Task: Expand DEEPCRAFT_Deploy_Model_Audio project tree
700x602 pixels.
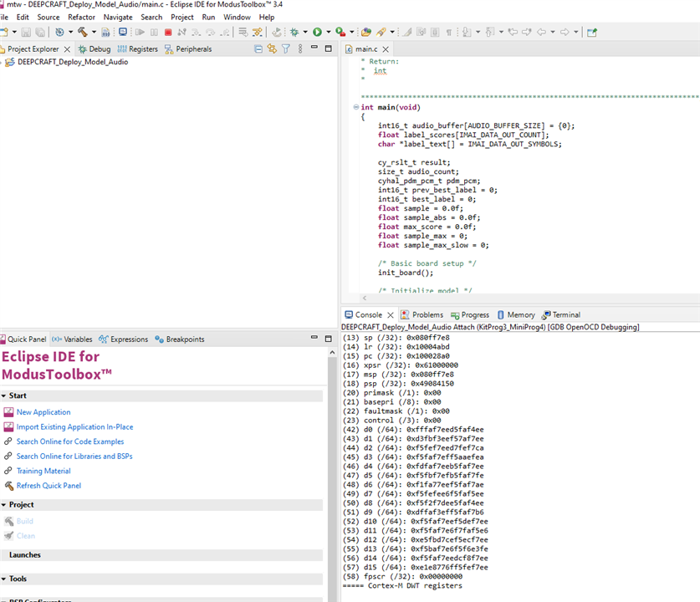Action: click(2, 63)
